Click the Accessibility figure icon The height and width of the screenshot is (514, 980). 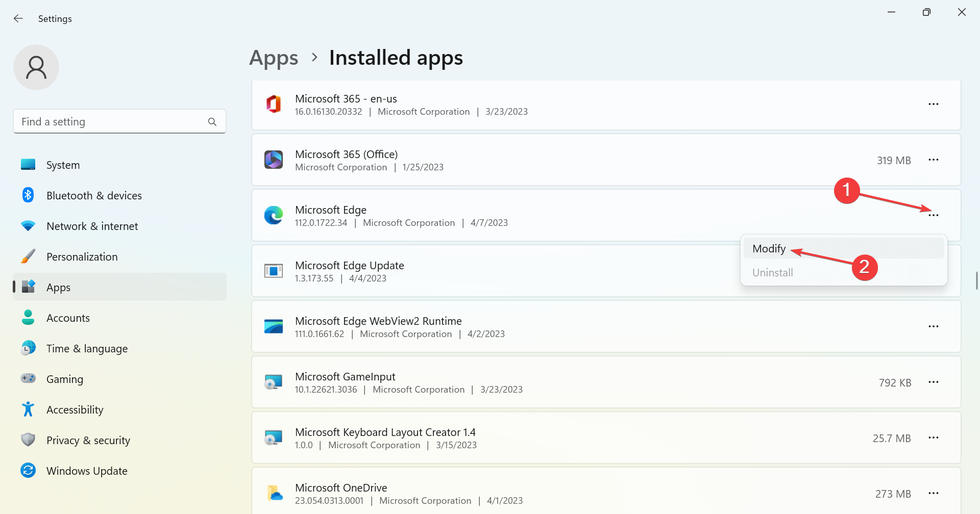(28, 409)
